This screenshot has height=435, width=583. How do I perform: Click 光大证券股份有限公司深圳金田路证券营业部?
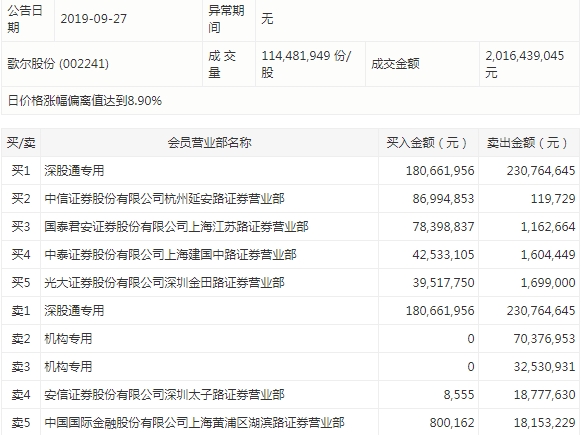click(164, 283)
